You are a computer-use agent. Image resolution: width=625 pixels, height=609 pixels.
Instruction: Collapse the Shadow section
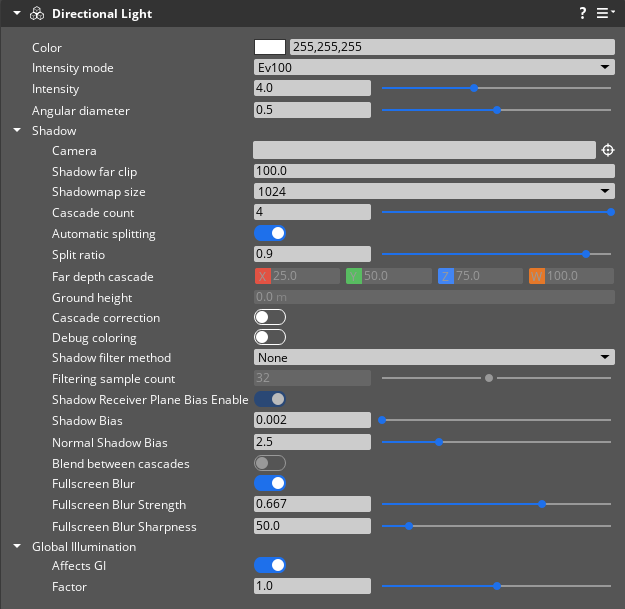pyautogui.click(x=17, y=131)
